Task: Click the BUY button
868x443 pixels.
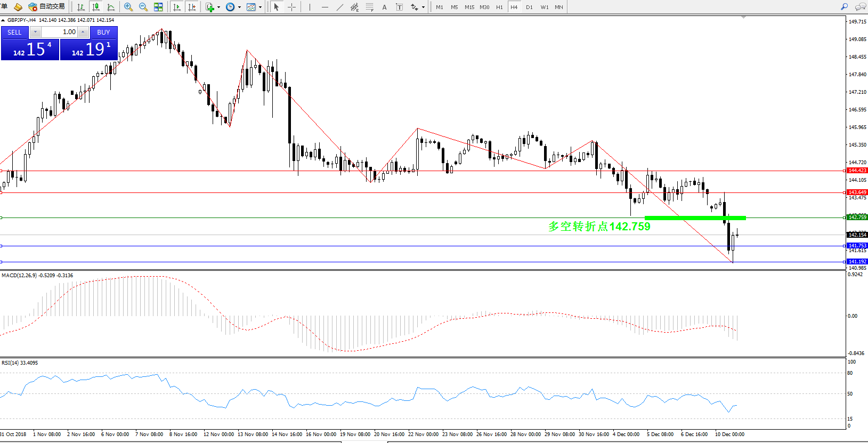Action: pyautogui.click(x=103, y=32)
